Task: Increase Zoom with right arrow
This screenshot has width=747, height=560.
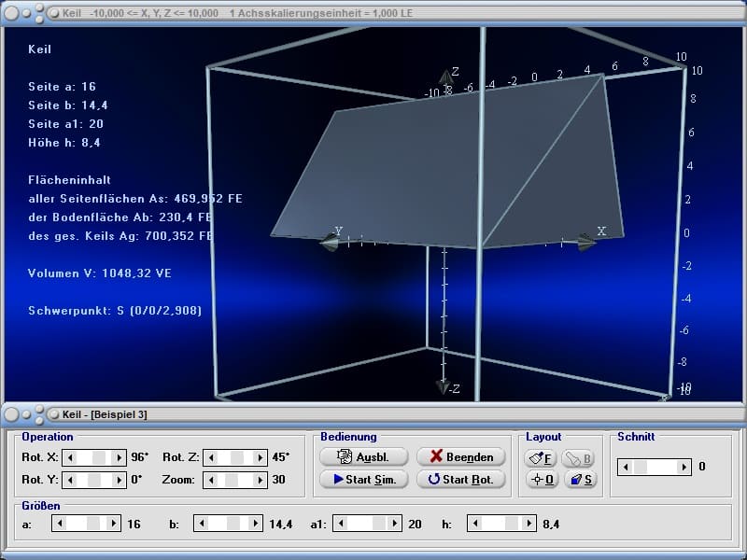Action: 260,480
